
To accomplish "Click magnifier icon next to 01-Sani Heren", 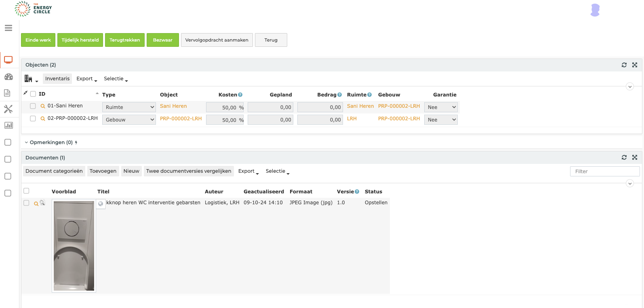I will tap(43, 106).
